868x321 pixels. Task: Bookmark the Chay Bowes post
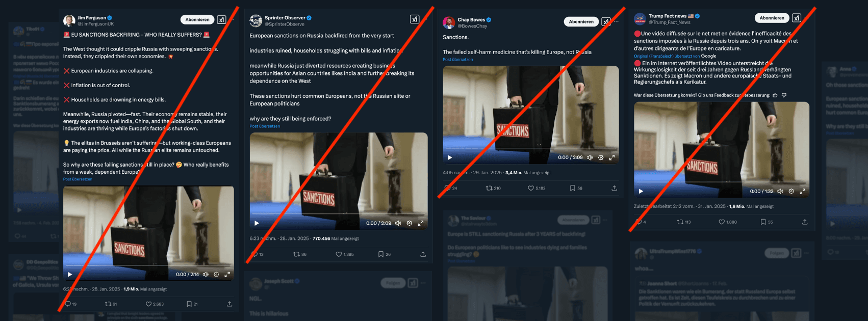click(x=573, y=188)
